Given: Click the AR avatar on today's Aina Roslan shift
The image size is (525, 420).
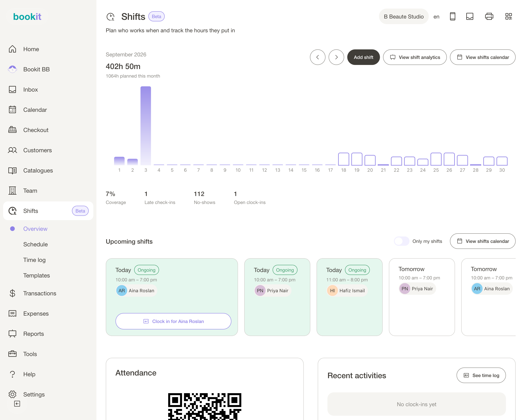Looking at the screenshot, I should 122,290.
